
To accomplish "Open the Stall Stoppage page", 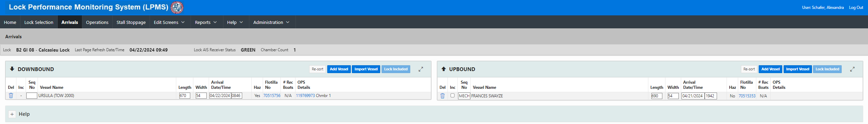I will pos(131,22).
